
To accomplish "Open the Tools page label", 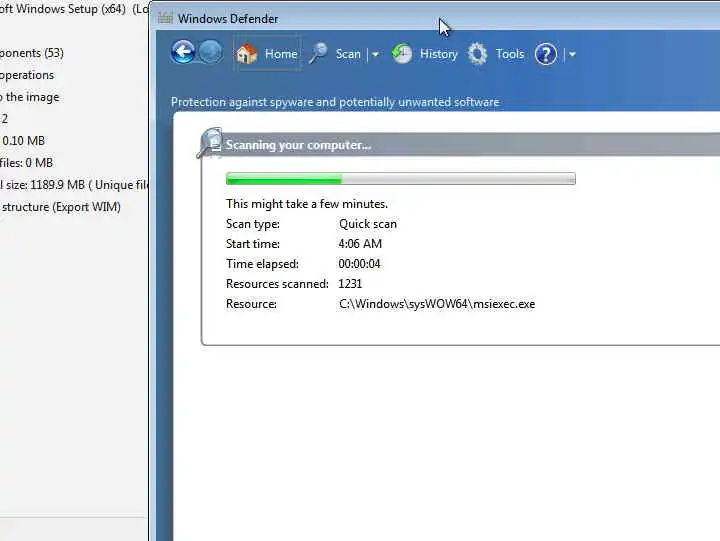I will click(510, 54).
